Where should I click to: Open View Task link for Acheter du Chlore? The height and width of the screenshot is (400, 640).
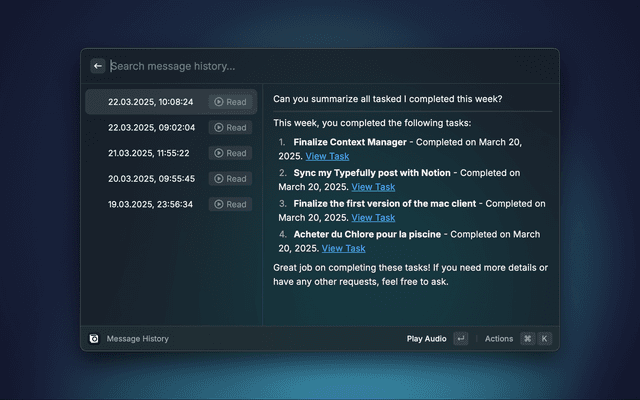[x=343, y=249]
